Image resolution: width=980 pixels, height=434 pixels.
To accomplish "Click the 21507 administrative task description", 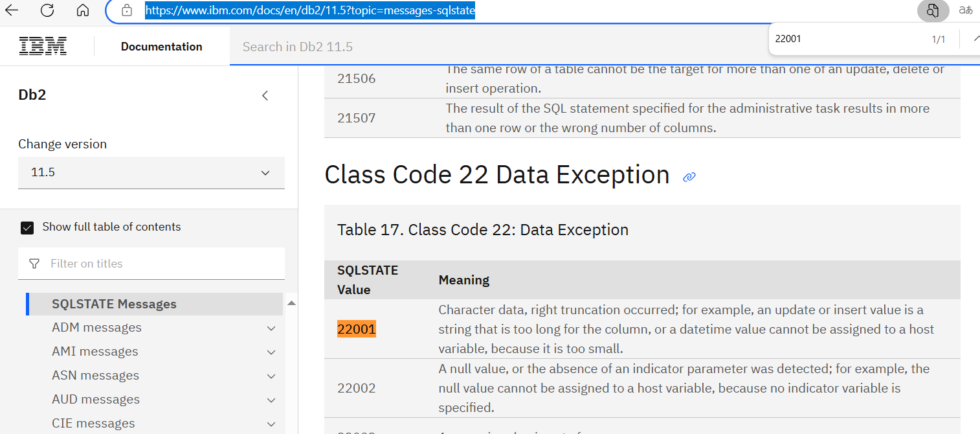I will pos(687,118).
